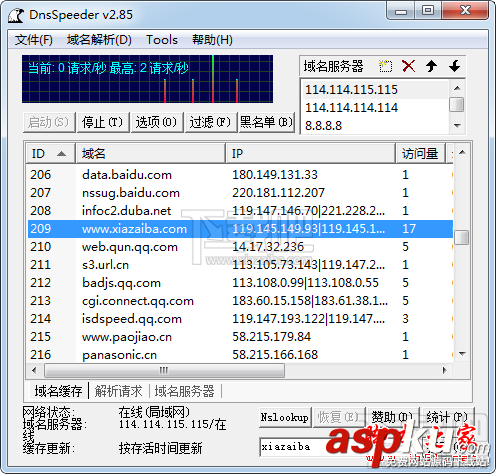496x474 pixels.
Task: Select the isdspeed.qq.com row
Action: 240,319
